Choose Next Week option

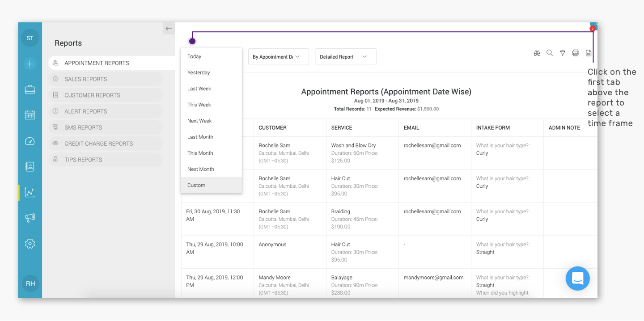(x=212, y=121)
